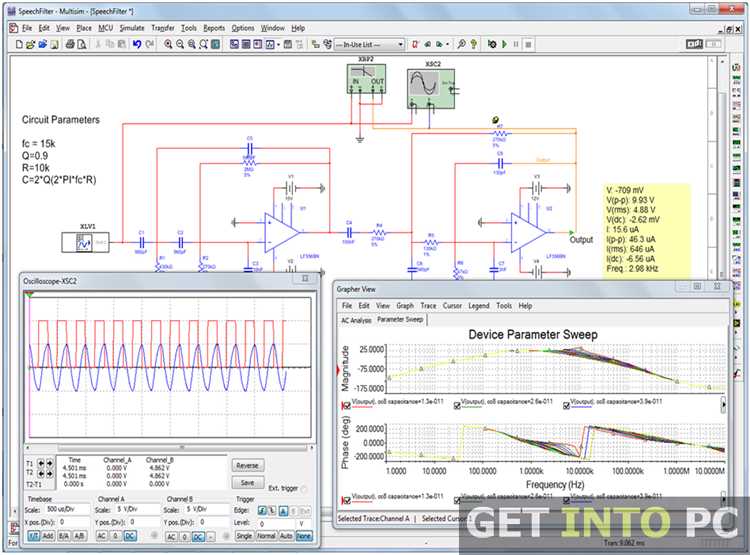This screenshot has width=750, height=555.
Task: Select the XLV1 instrument on the schematic
Action: click(x=85, y=242)
